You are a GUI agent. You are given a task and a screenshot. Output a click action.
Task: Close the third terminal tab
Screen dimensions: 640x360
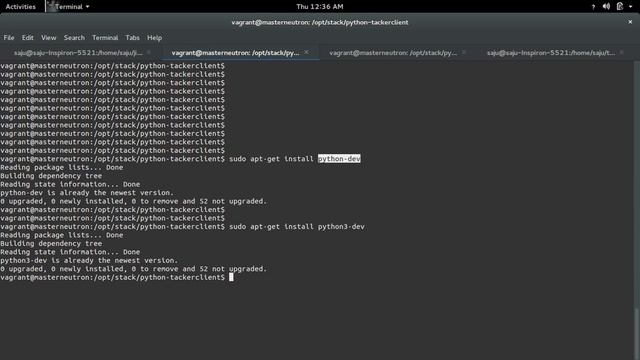tap(464, 52)
